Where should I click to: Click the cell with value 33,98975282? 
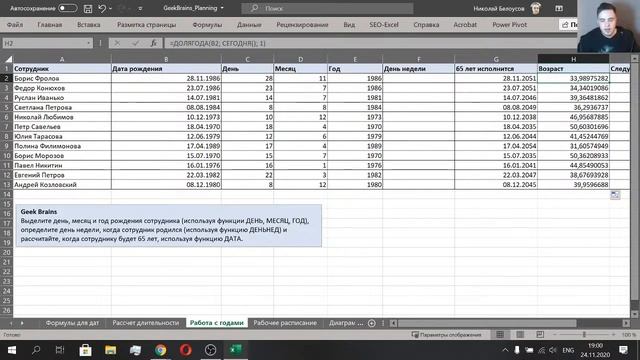coord(573,78)
